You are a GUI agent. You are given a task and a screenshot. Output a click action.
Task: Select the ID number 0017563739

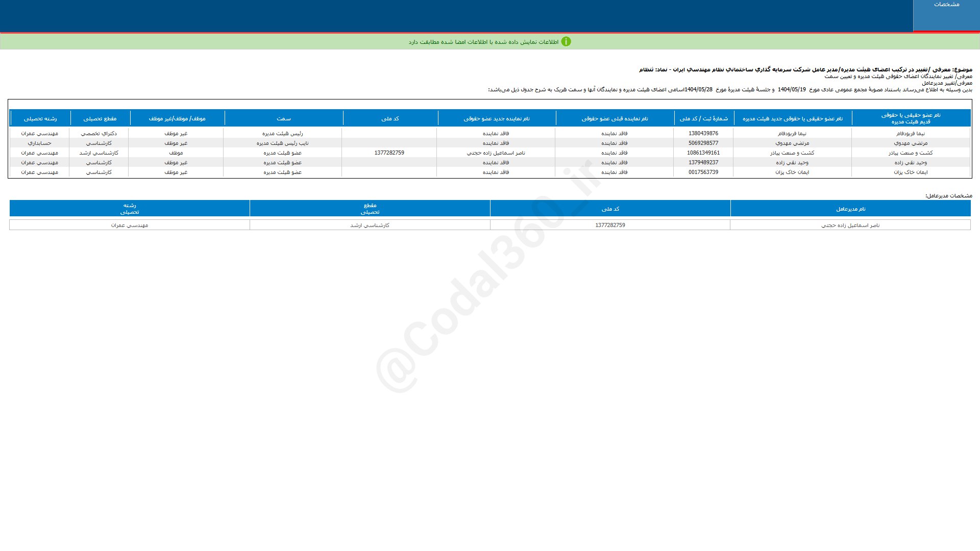tap(703, 172)
